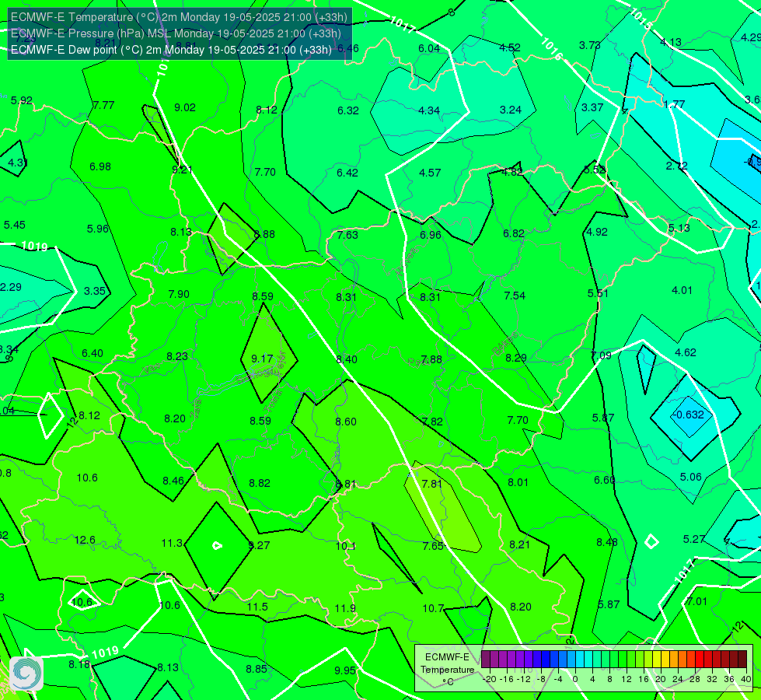Click the 1.77 dew point value
Image resolution: width=761 pixels, height=700 pixels.
[674, 104]
